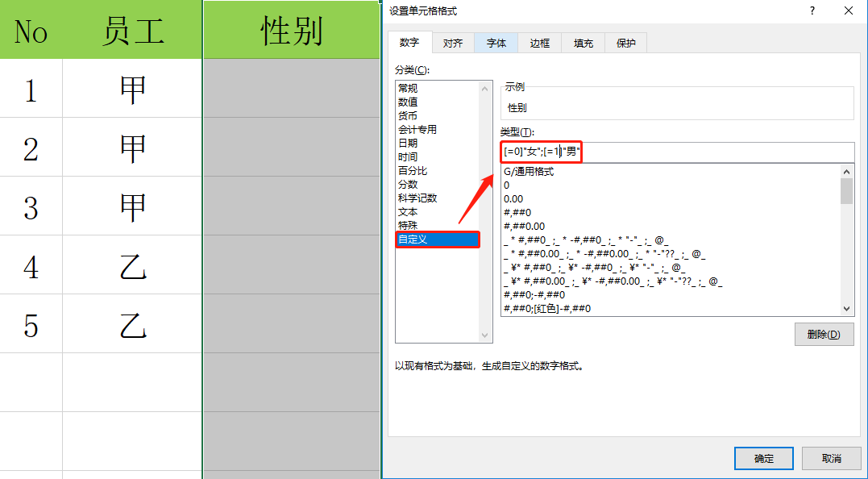Select the 乙 cell in row 4

(132, 264)
